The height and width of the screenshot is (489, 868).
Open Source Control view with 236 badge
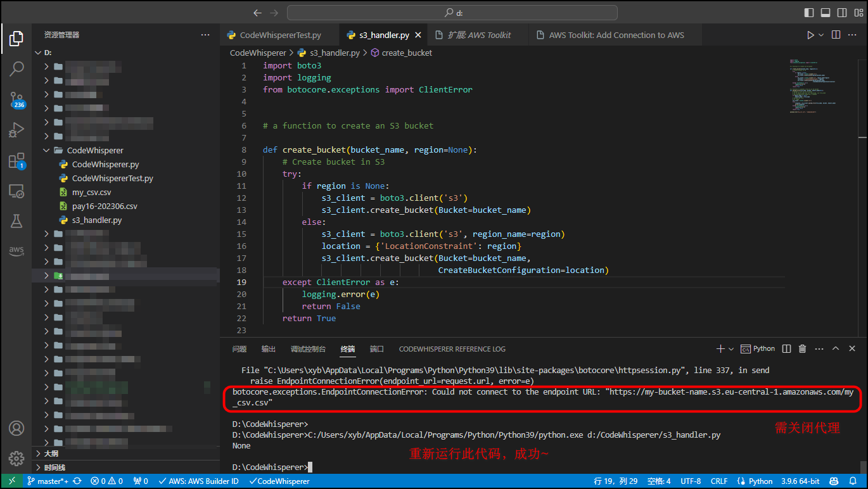click(x=16, y=99)
